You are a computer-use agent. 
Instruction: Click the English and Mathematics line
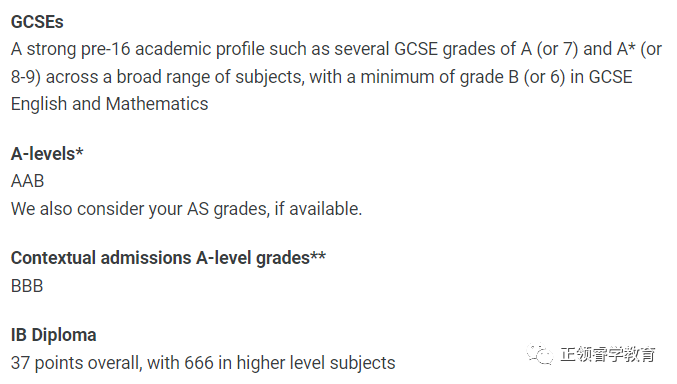pos(110,104)
